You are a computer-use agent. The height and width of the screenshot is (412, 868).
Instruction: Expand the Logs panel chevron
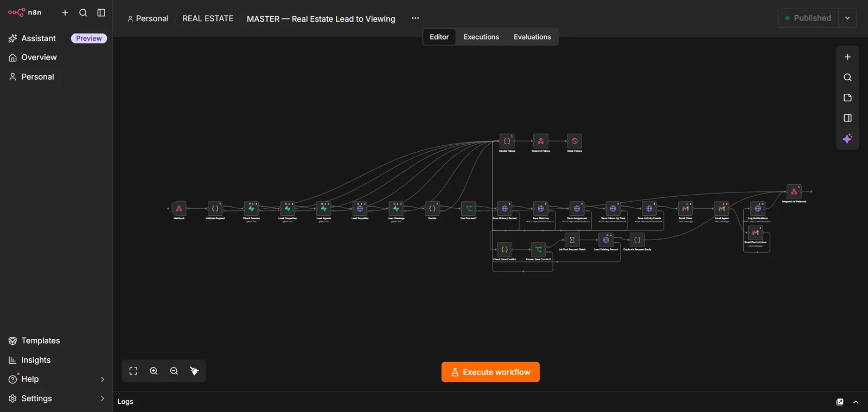856,402
